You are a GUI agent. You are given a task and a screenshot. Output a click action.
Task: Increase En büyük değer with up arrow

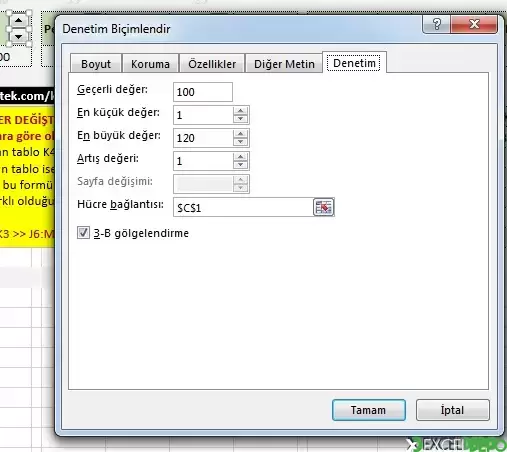point(240,134)
